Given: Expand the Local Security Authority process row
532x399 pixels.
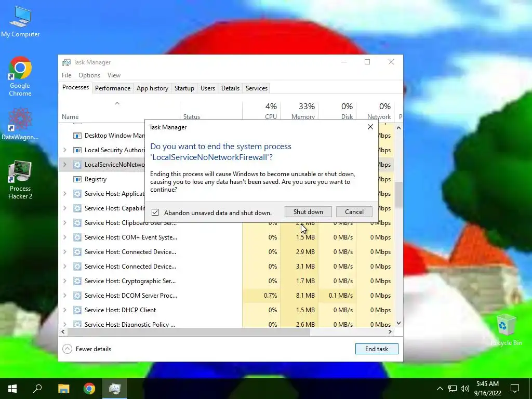Looking at the screenshot, I should pyautogui.click(x=65, y=150).
